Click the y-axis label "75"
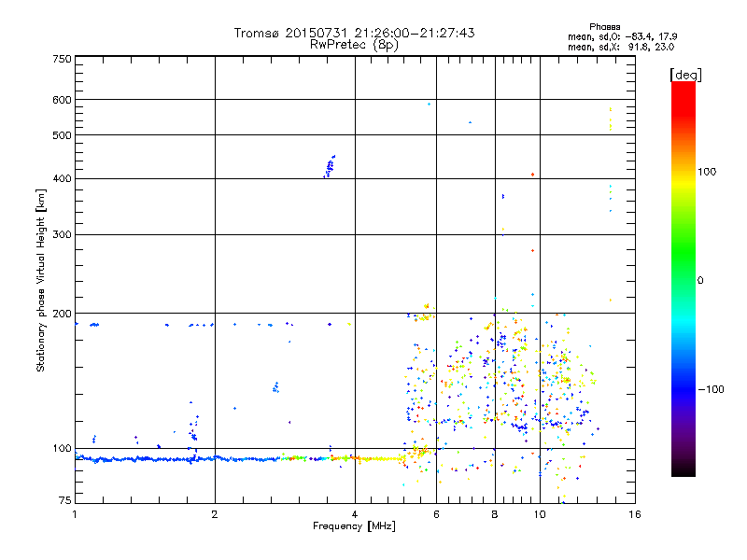This screenshot has height=560, width=747. click(65, 500)
